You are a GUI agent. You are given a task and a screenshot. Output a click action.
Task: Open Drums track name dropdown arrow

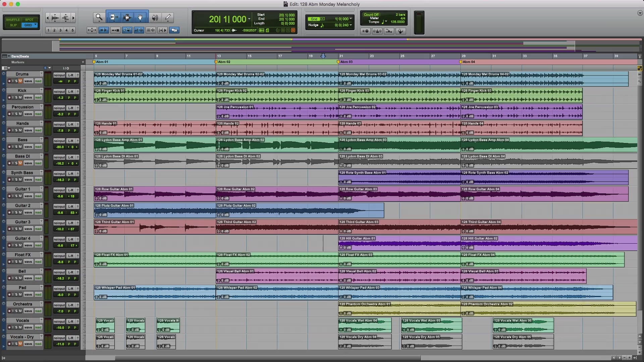41,73
